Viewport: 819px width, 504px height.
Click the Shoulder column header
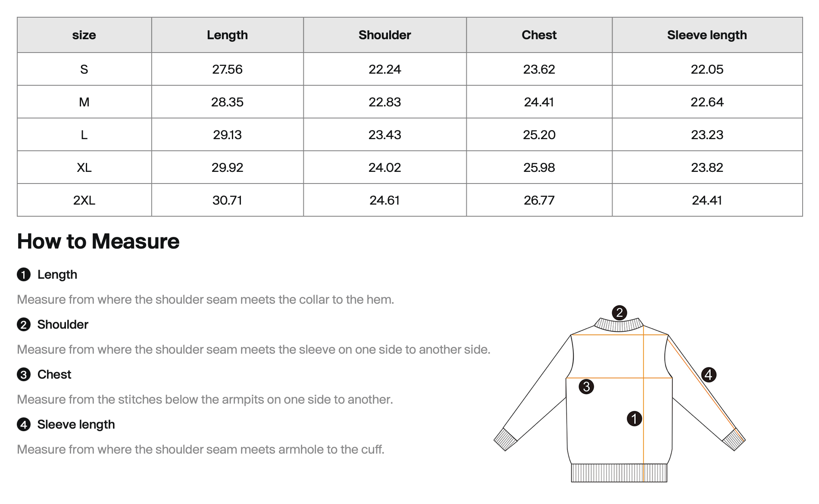pos(384,35)
